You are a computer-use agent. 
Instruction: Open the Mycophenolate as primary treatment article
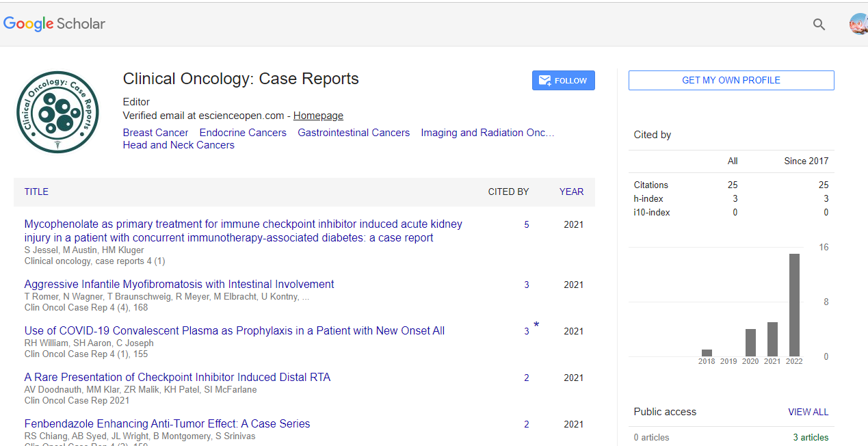244,231
